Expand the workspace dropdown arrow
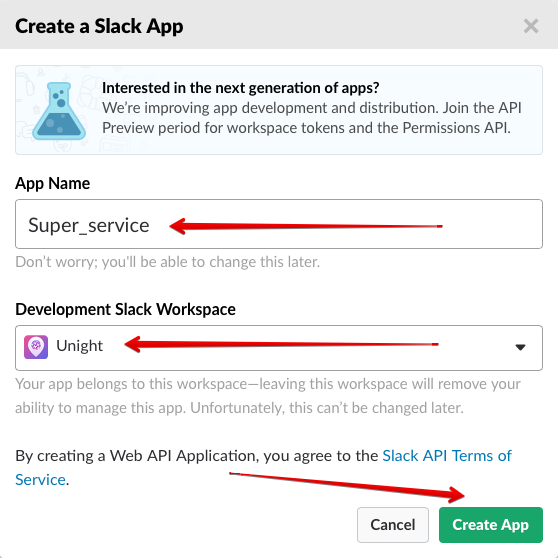Viewport: 558px width, 558px height. pyautogui.click(x=520, y=347)
